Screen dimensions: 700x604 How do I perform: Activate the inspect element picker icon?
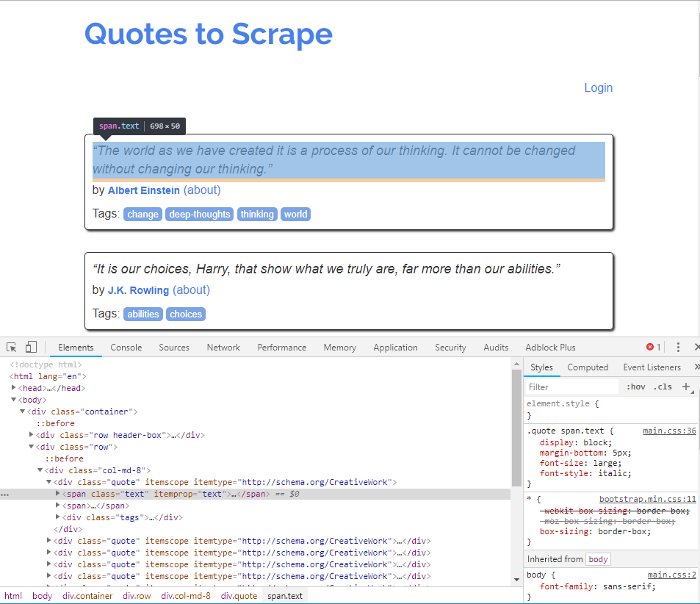point(12,347)
